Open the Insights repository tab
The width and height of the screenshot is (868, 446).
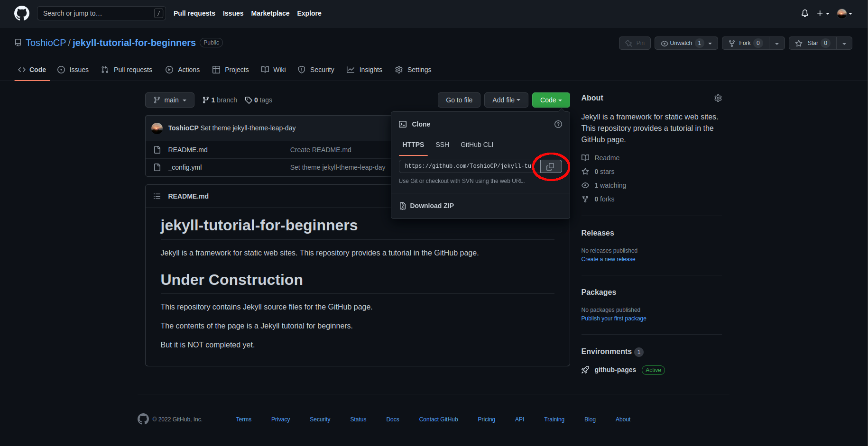364,70
